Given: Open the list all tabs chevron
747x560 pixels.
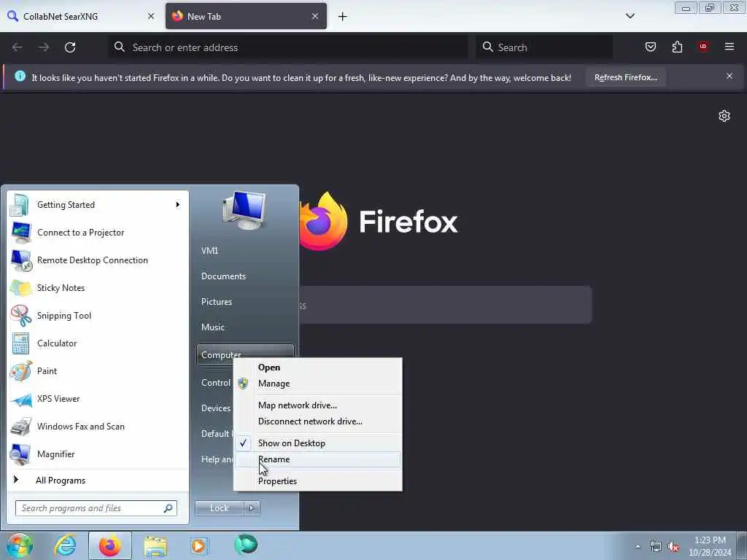Looking at the screenshot, I should pos(630,16).
